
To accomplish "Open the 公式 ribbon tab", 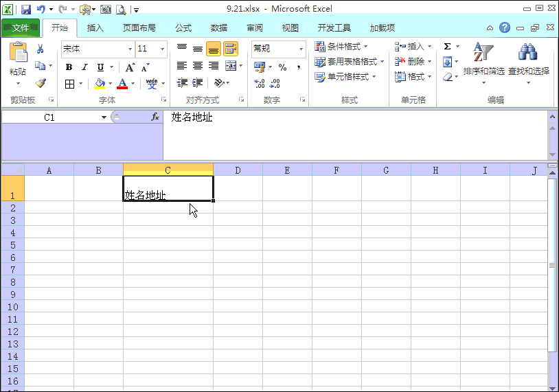I will 183,28.
